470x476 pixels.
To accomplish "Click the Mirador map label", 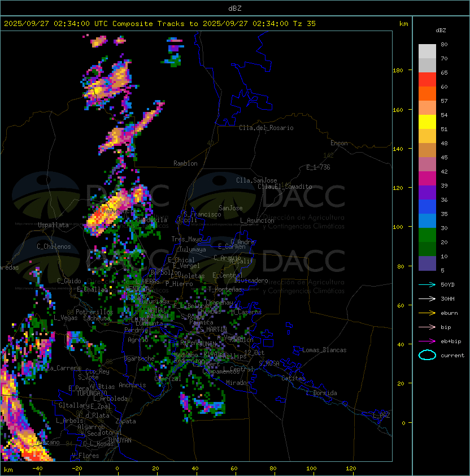I will (x=238, y=383).
